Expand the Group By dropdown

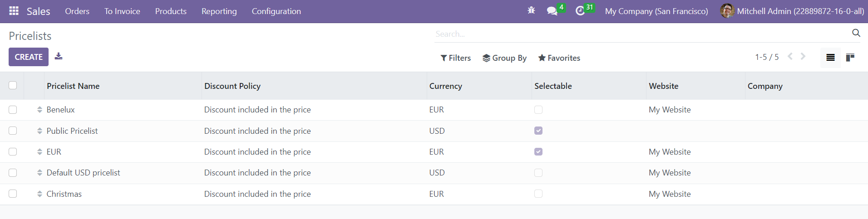504,58
